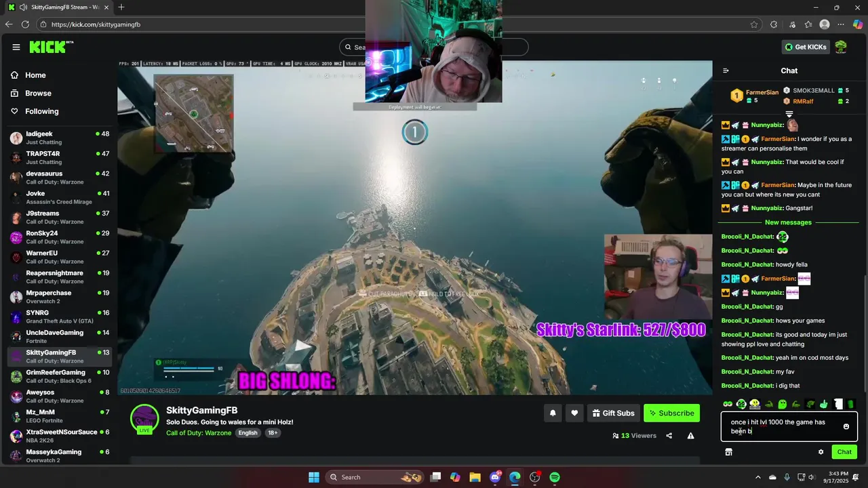Open XtraSweetNSourSauce channel in sidebar
The image size is (868, 488).
click(61, 436)
